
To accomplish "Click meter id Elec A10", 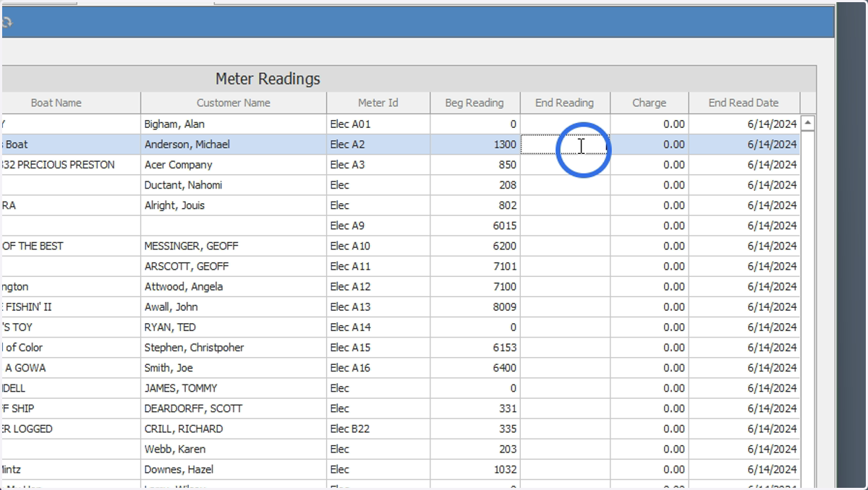I will (x=350, y=246).
